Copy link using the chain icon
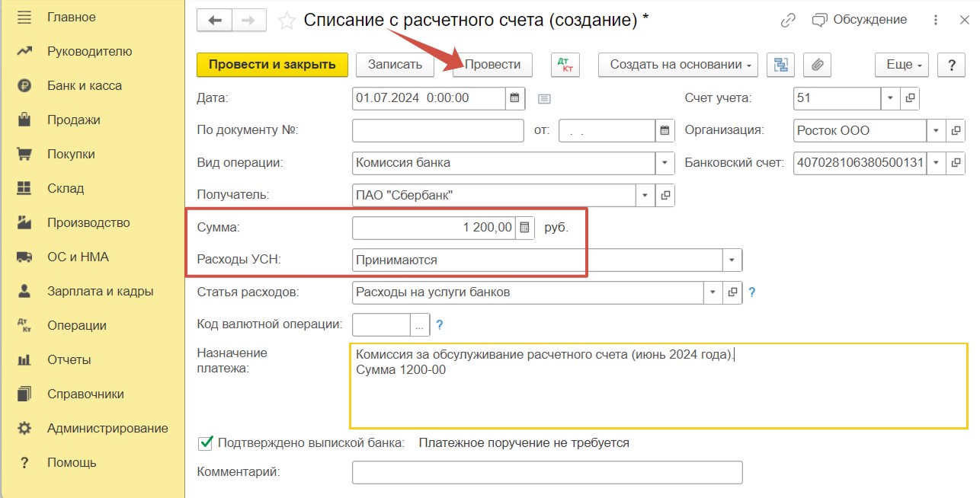 click(x=788, y=21)
